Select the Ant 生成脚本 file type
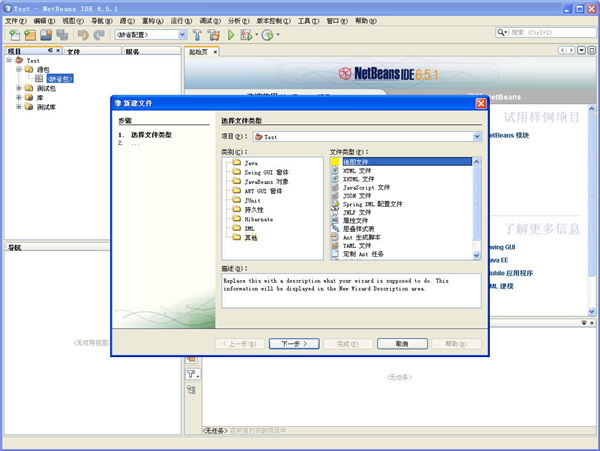Screen dimensions: 600x451 [x=362, y=237]
